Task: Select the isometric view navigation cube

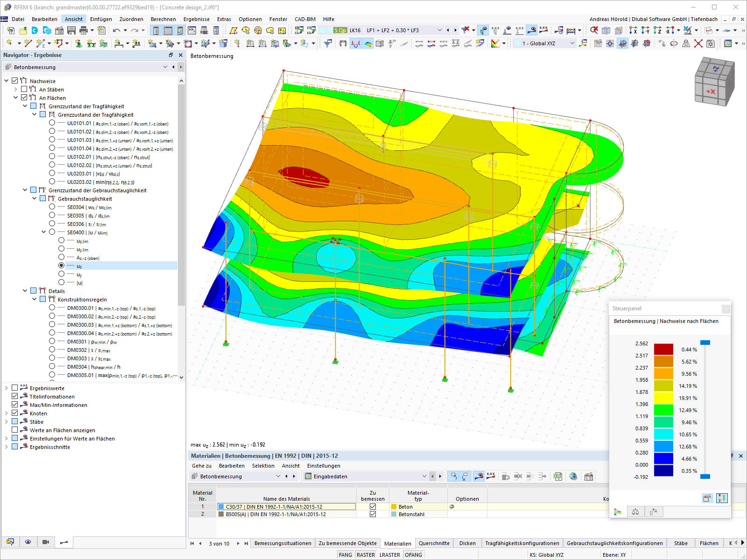Action: coord(714,82)
